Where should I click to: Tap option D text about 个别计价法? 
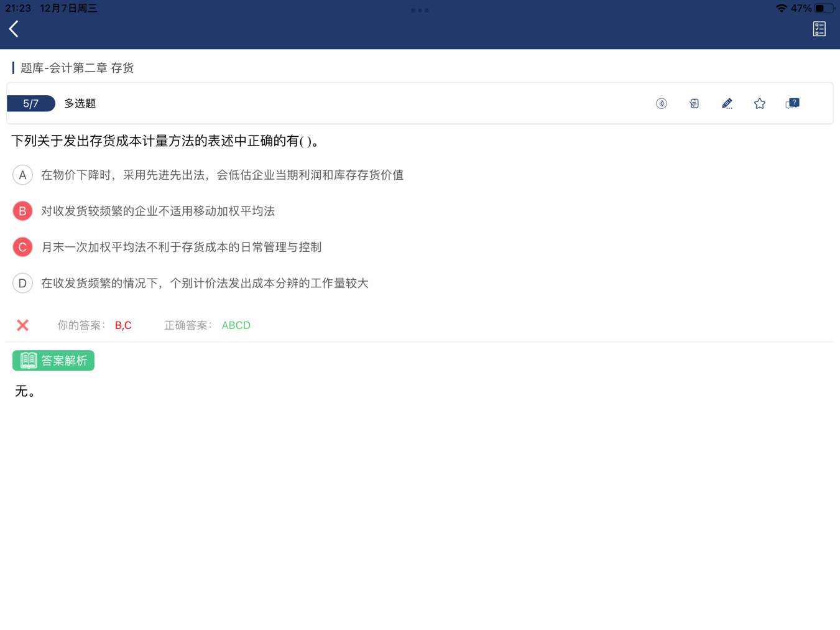click(205, 284)
